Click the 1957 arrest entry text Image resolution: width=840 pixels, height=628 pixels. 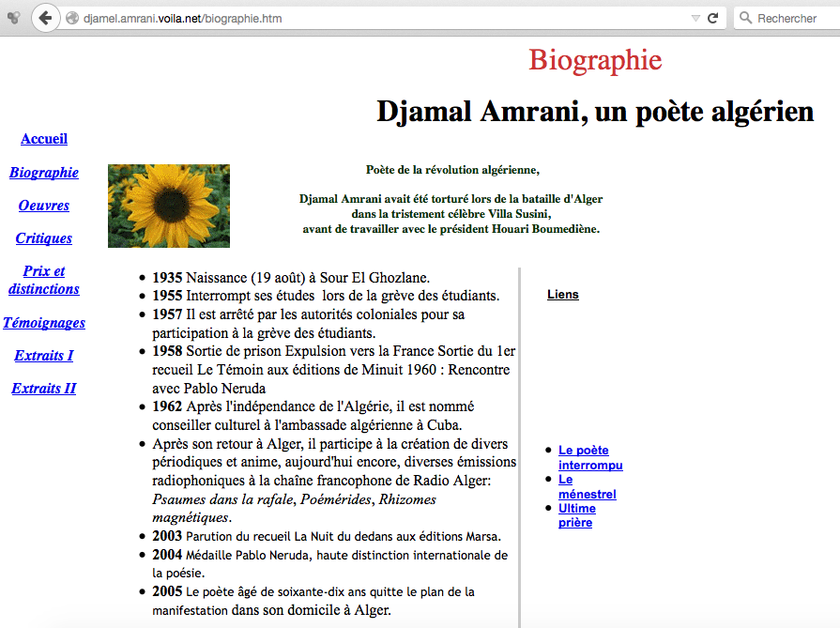click(309, 324)
